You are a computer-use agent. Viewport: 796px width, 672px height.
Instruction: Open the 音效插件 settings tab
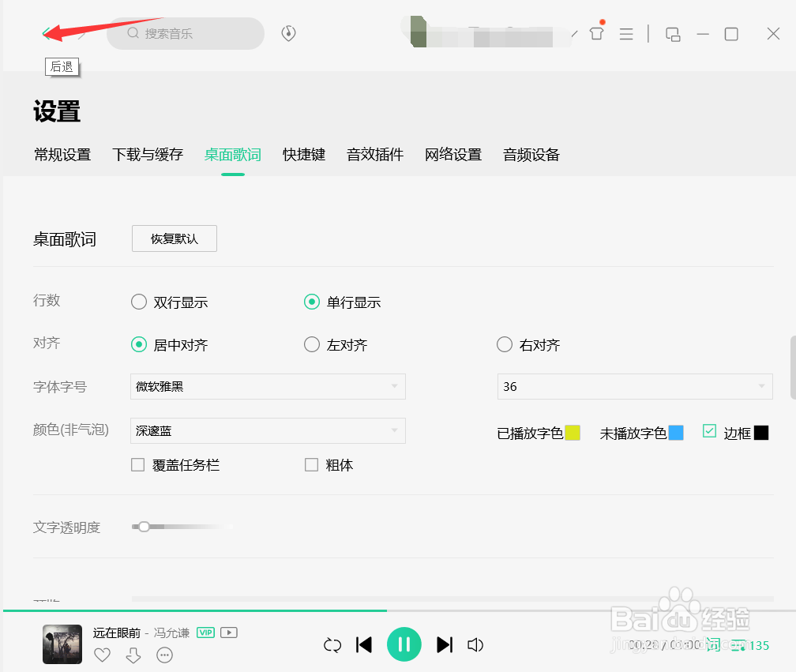[374, 155]
